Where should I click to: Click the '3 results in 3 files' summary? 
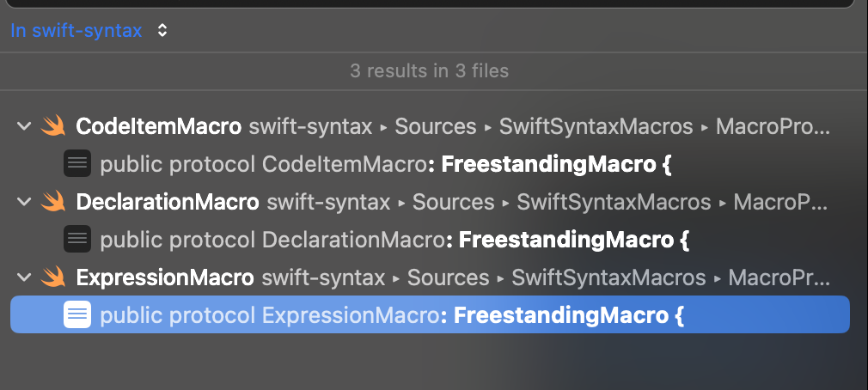point(430,70)
